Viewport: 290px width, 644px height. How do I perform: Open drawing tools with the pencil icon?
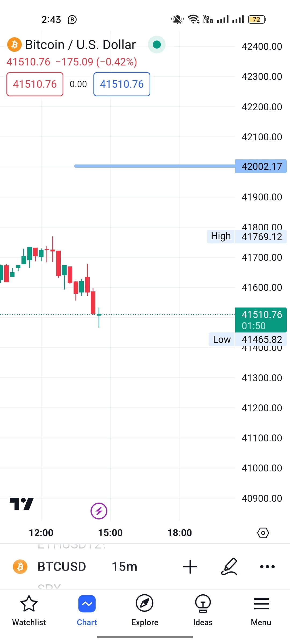[229, 567]
